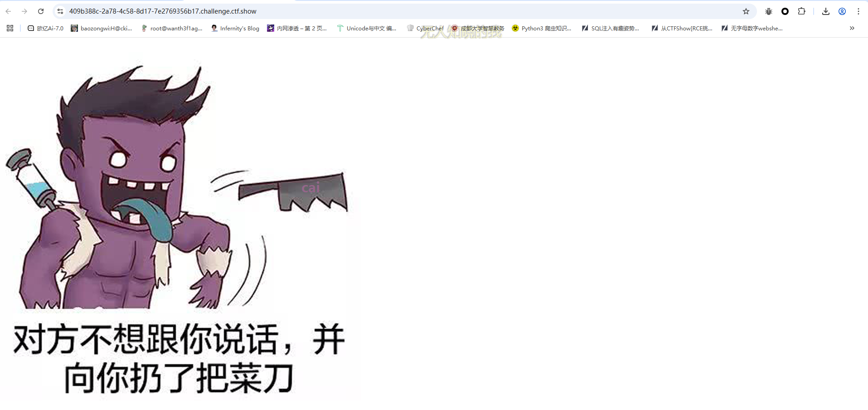Screen dimensions: 868x410
Task: Open Downloads with the download arrow icon
Action: tap(826, 11)
